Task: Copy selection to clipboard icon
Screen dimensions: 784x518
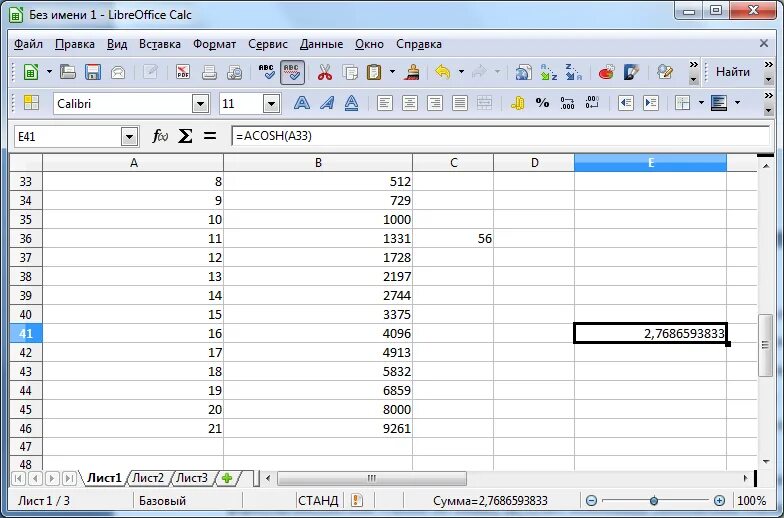Action: tap(350, 72)
